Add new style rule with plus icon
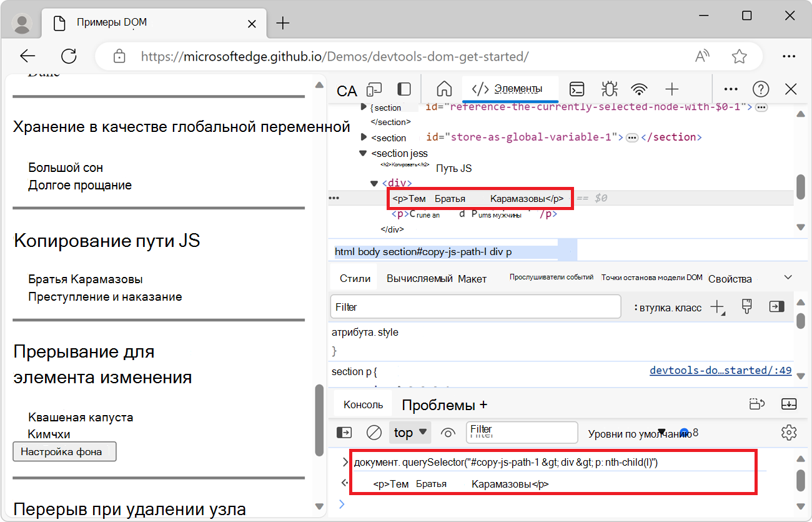The height and width of the screenshot is (522, 812). point(717,306)
